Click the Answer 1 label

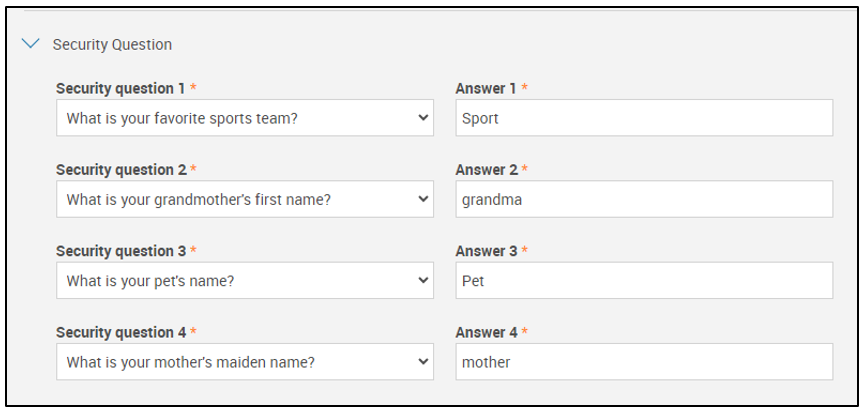[x=486, y=88]
